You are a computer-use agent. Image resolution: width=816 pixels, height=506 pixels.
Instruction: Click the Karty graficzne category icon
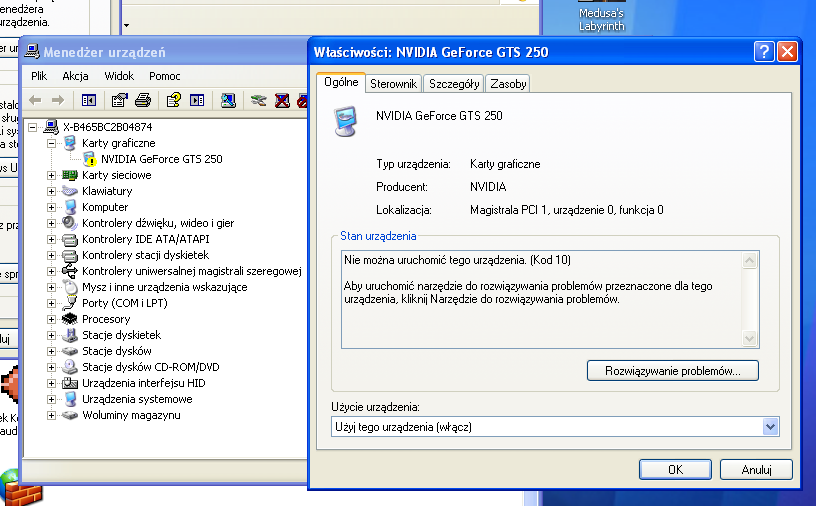tap(70, 143)
